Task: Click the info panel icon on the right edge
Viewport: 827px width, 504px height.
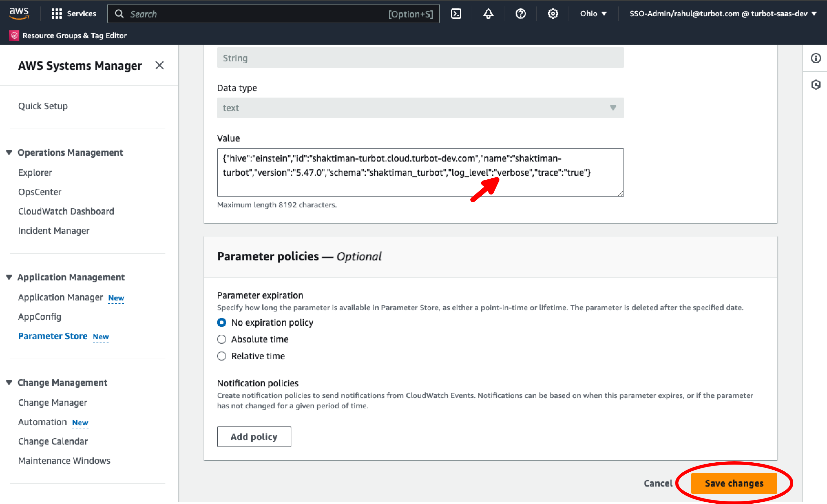Action: (816, 58)
